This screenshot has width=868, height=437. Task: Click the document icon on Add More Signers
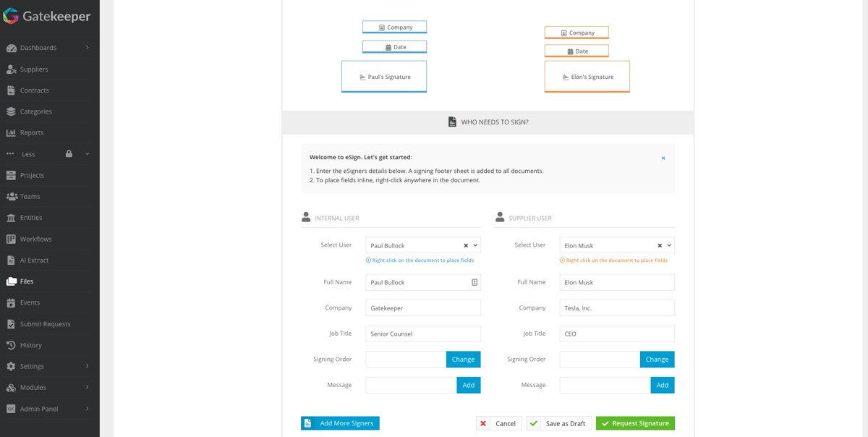307,423
